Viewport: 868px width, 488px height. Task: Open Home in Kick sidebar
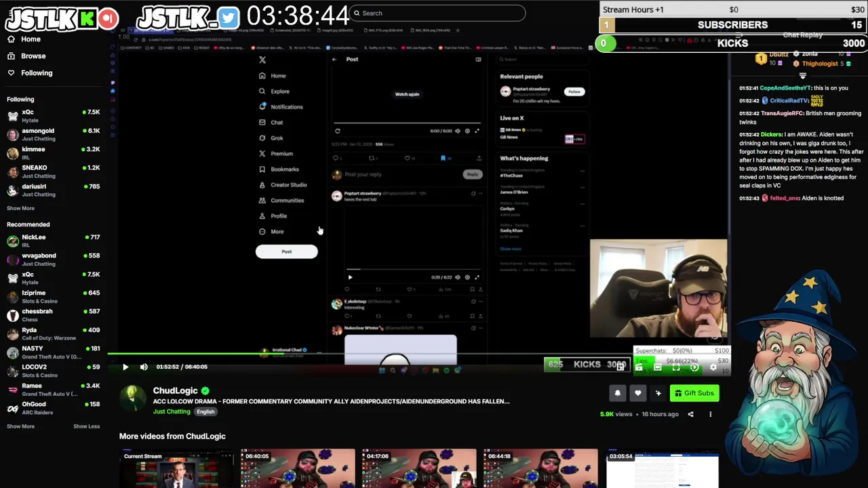pos(24,39)
